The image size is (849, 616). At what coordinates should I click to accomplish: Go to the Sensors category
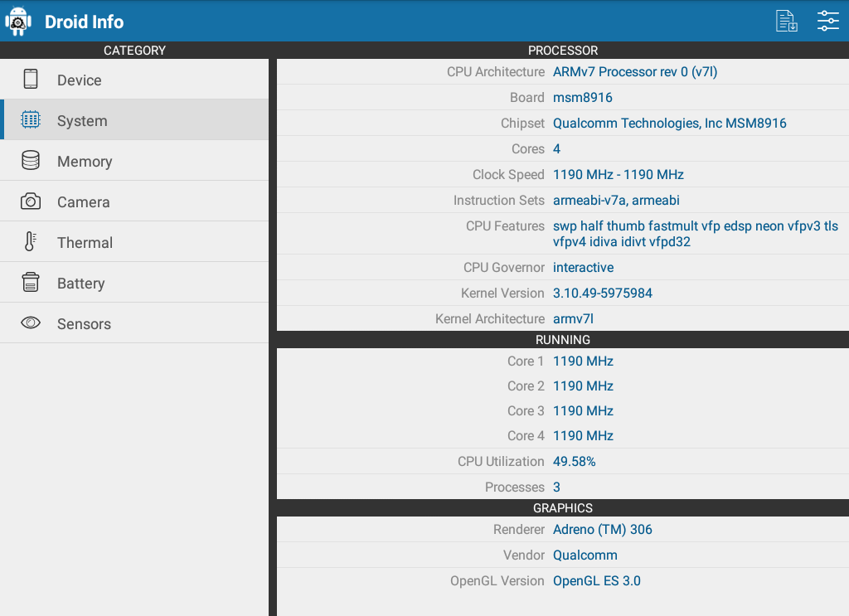click(x=84, y=324)
